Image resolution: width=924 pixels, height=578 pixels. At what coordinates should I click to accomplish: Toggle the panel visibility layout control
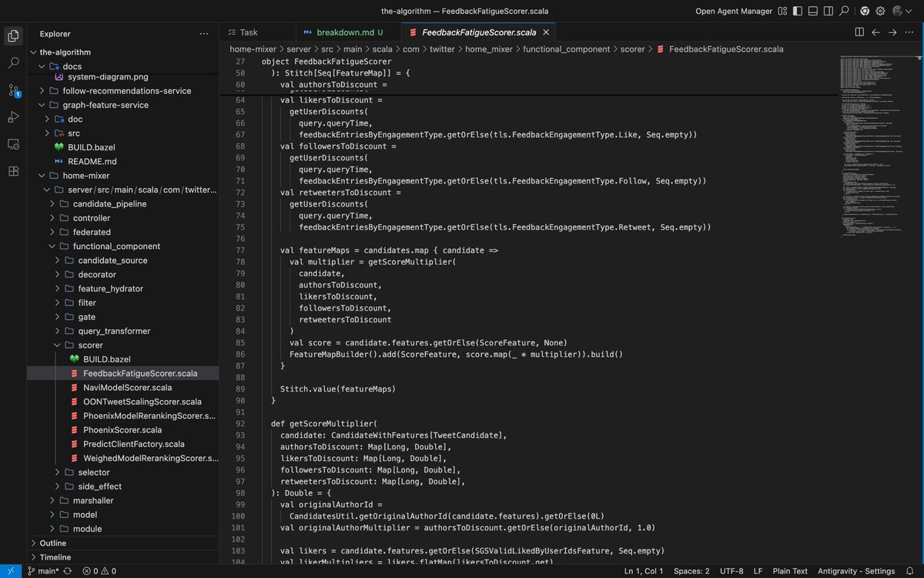[812, 12]
